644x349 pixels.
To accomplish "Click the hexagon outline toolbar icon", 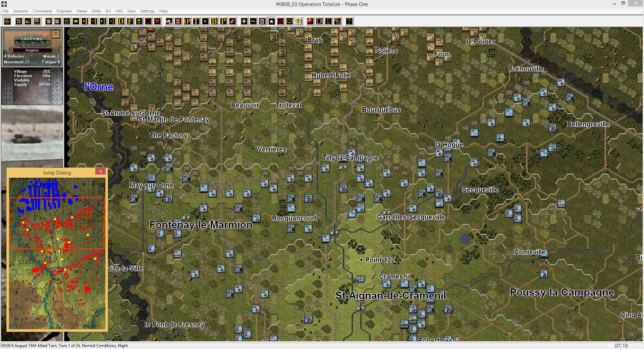I will 289,21.
